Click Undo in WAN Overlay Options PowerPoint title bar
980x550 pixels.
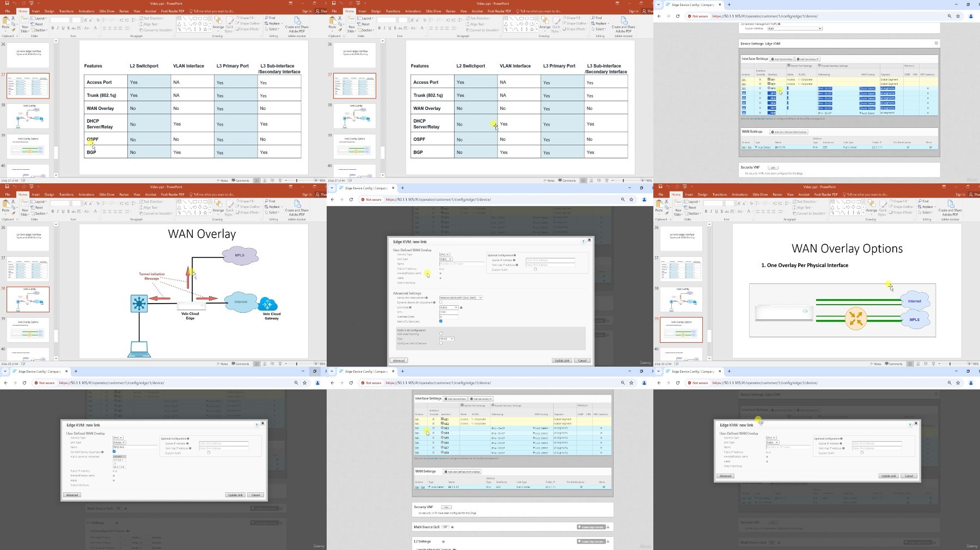pos(668,187)
